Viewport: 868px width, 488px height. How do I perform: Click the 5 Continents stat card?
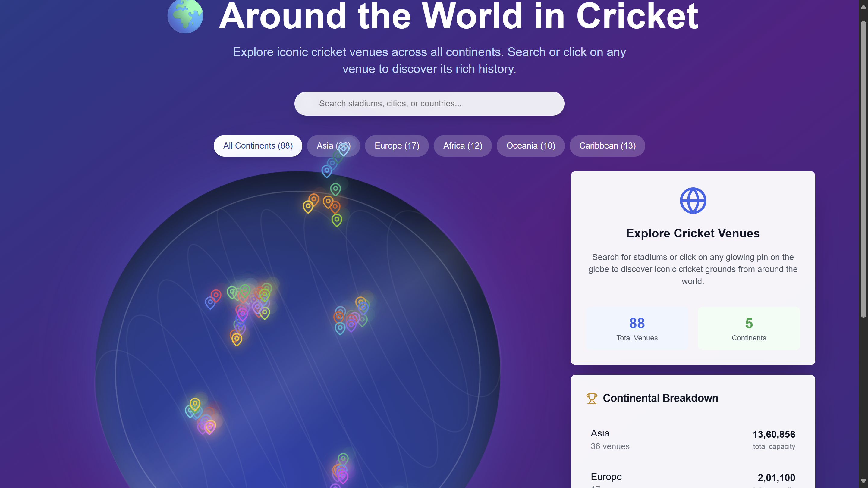[749, 328]
